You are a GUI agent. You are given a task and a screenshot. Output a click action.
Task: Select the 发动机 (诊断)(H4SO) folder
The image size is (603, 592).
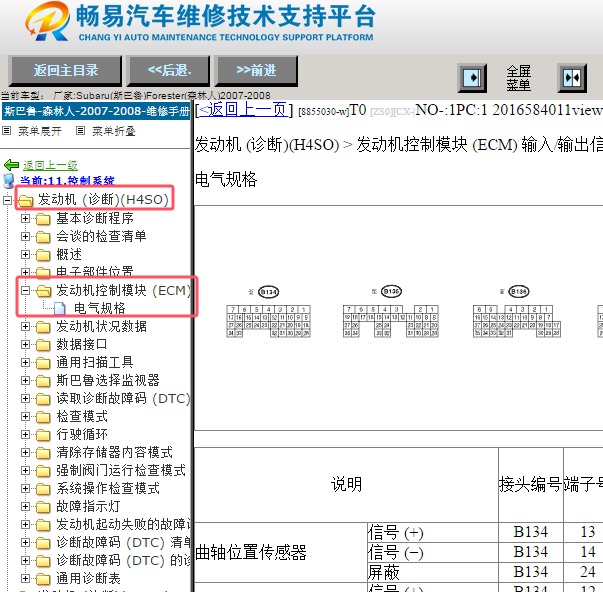pos(103,200)
